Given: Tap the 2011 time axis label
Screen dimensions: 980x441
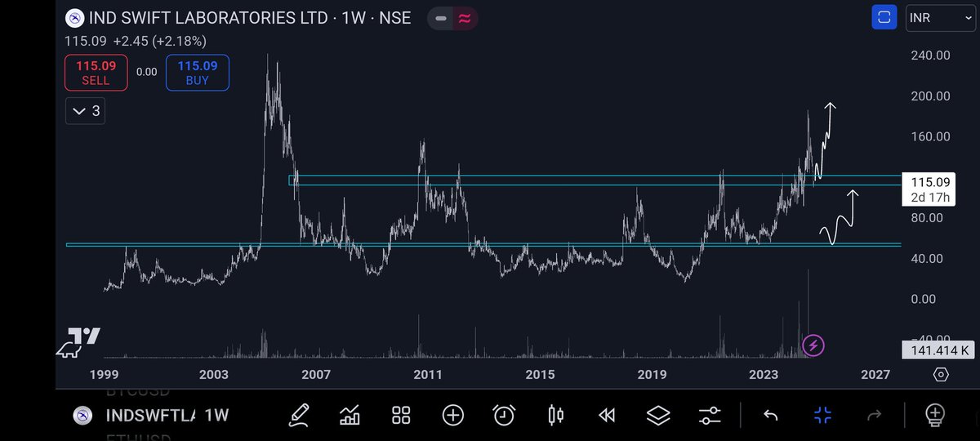Looking at the screenshot, I should pyautogui.click(x=427, y=375).
